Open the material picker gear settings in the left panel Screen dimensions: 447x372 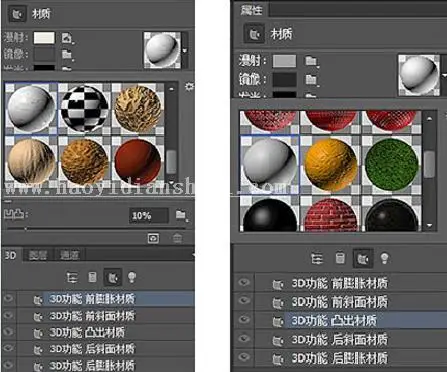(189, 87)
